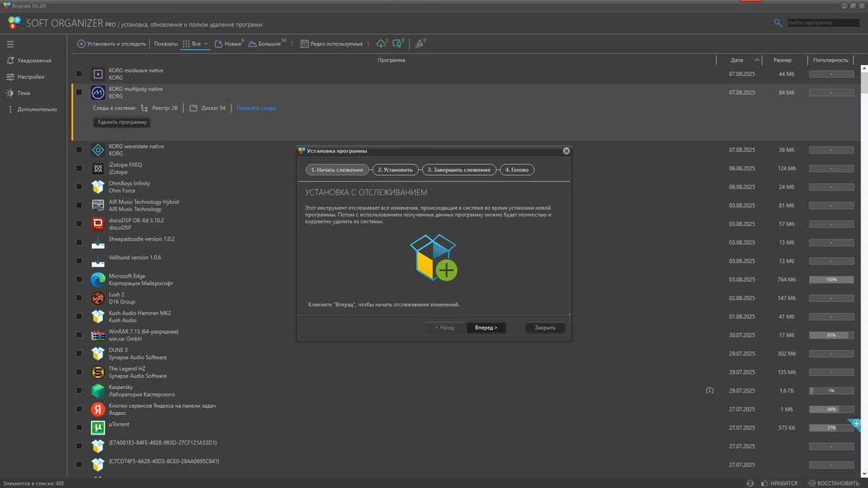Check iZotope FXEQ checkbox

click(x=79, y=168)
